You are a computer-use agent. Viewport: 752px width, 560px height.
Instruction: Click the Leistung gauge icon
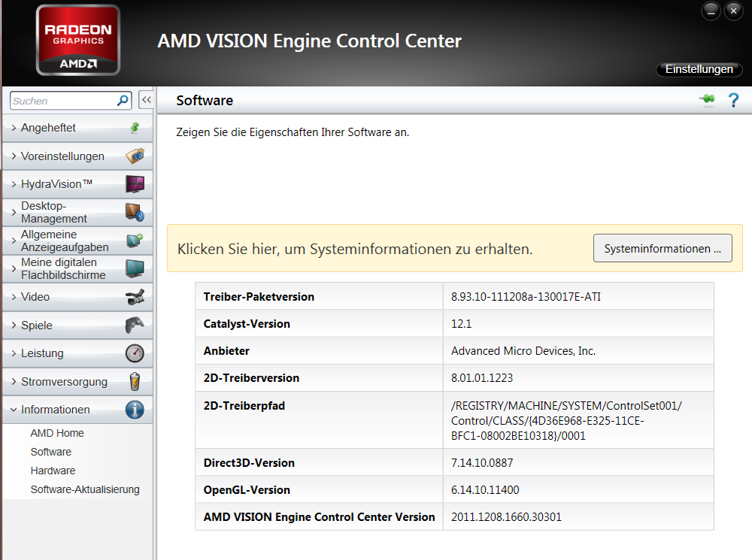pyautogui.click(x=135, y=353)
